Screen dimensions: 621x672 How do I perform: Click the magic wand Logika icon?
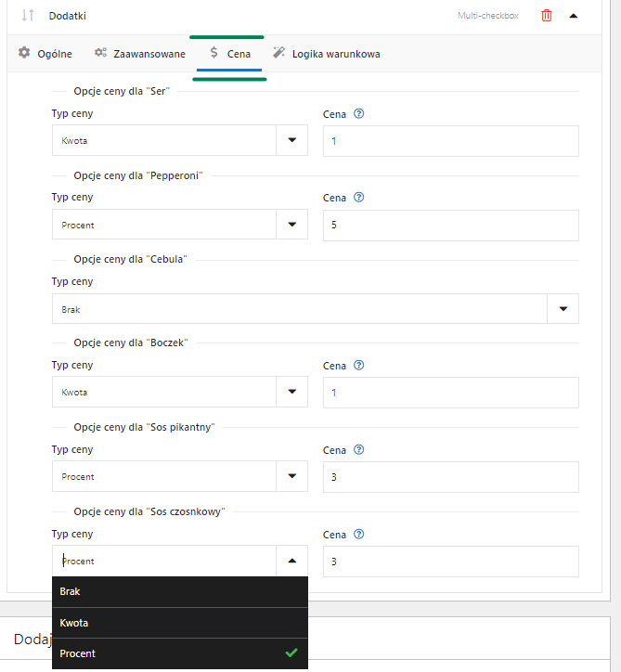click(x=278, y=53)
